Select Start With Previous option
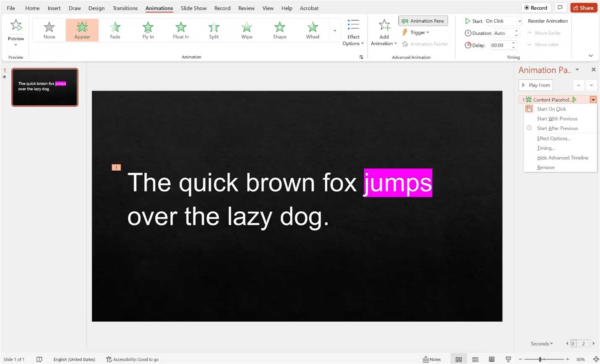 pyautogui.click(x=557, y=119)
